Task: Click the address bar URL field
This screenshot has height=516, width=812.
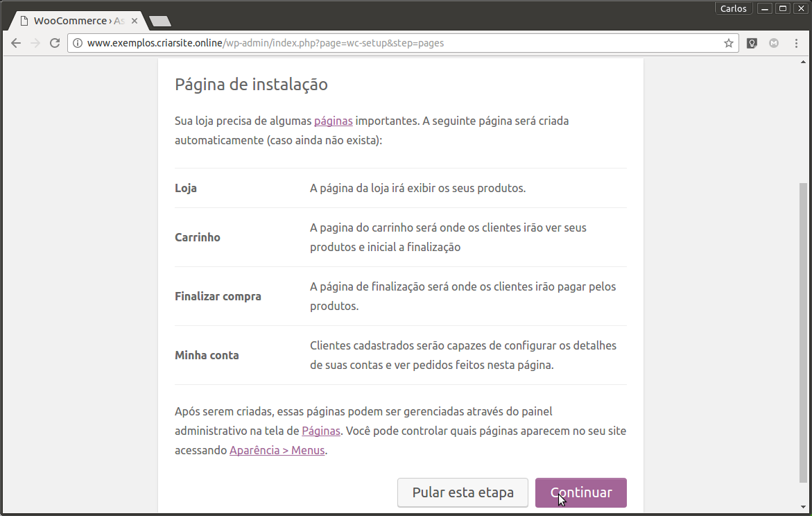Action: pyautogui.click(x=402, y=43)
